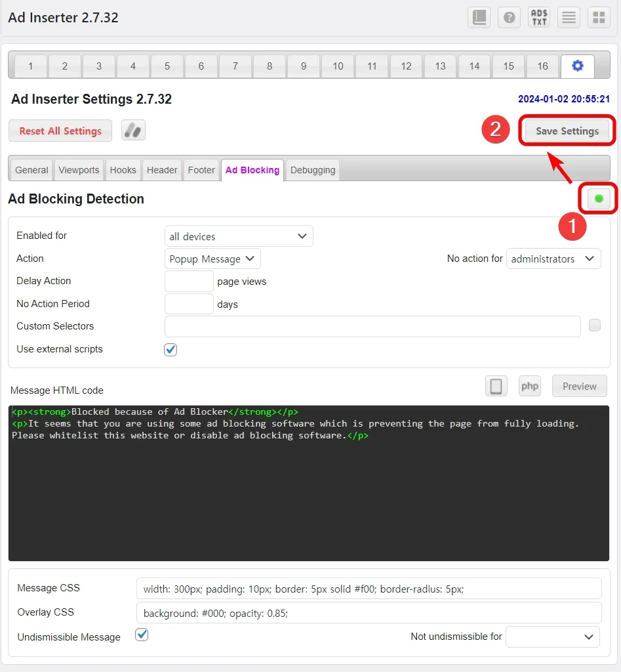Open the Enabled for all devices dropdown
Screen dimensions: 621x672
[239, 236]
